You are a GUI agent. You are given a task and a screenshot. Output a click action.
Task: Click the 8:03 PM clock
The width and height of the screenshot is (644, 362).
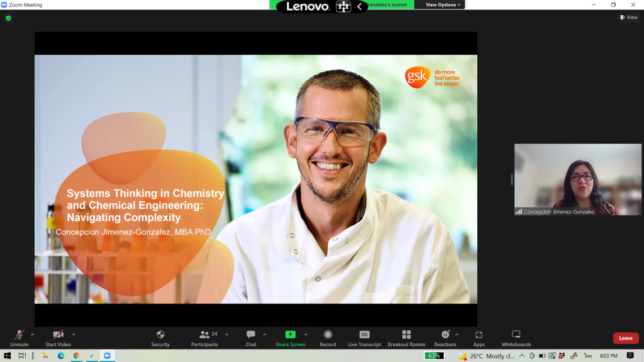pyautogui.click(x=608, y=356)
